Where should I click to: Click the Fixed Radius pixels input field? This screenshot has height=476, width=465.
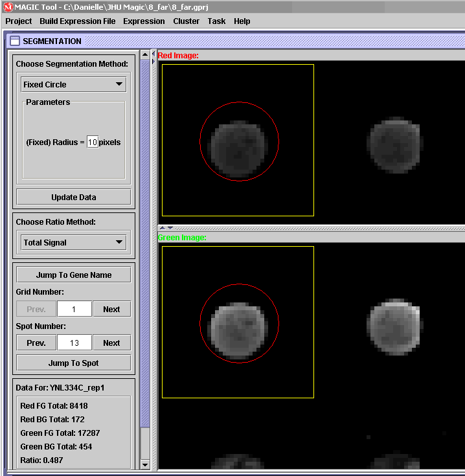tap(93, 142)
